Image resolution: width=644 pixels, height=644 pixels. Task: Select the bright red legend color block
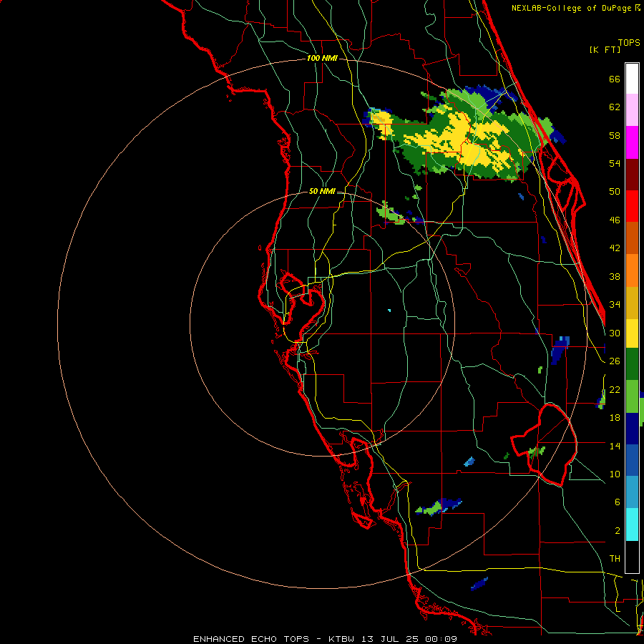click(632, 206)
